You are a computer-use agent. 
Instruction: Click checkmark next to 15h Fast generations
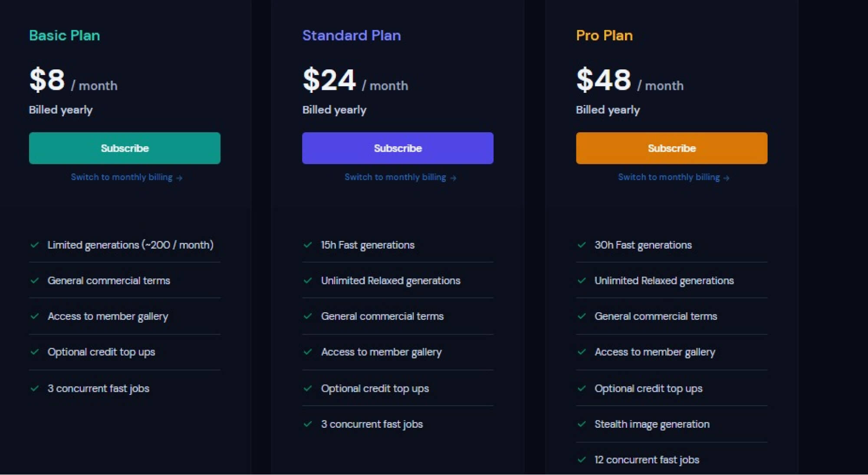(308, 245)
